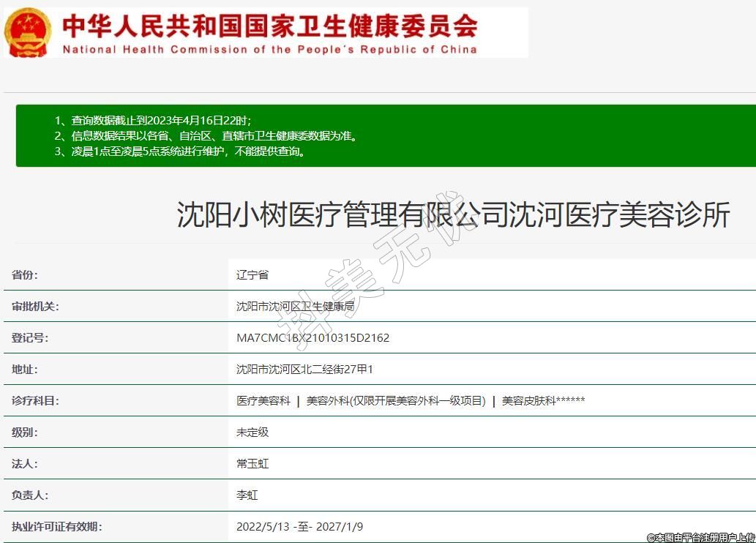Select the province value 辽宁省
756x543 pixels.
pos(252,275)
